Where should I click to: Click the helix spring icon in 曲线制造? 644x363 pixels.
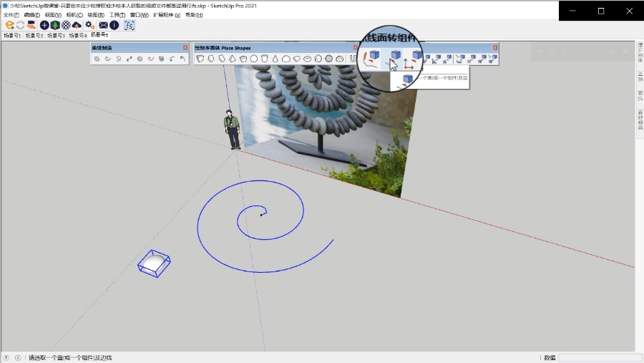coord(162,59)
